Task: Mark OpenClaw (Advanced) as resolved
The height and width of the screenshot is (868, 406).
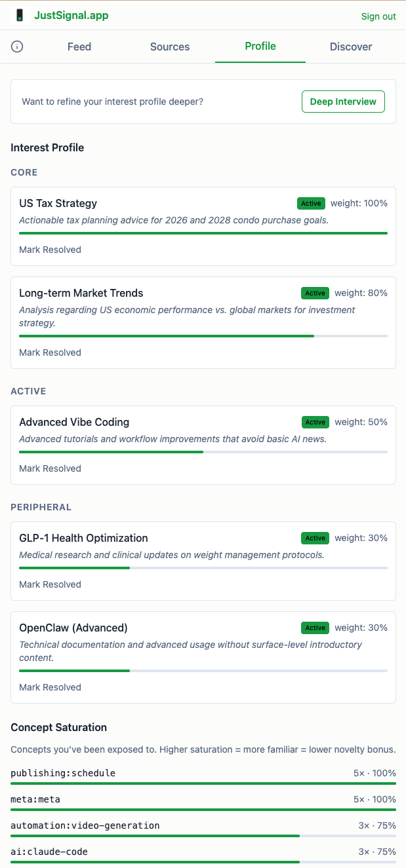Action: click(50, 687)
